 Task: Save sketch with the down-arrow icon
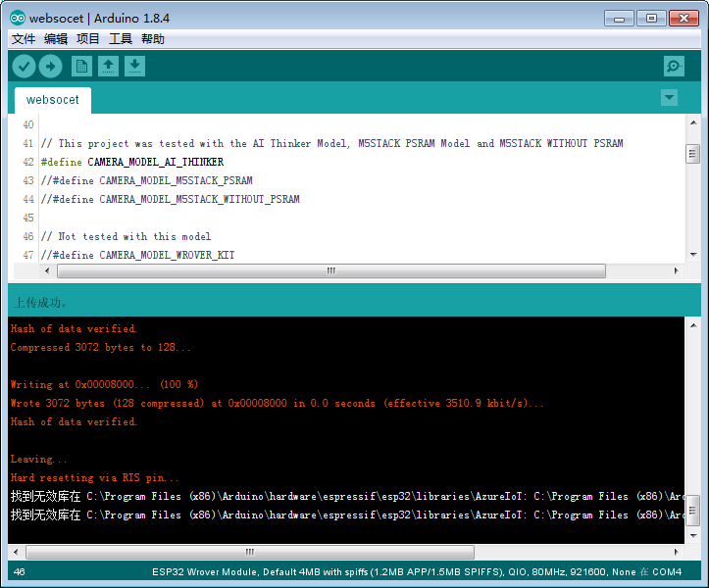tap(134, 67)
